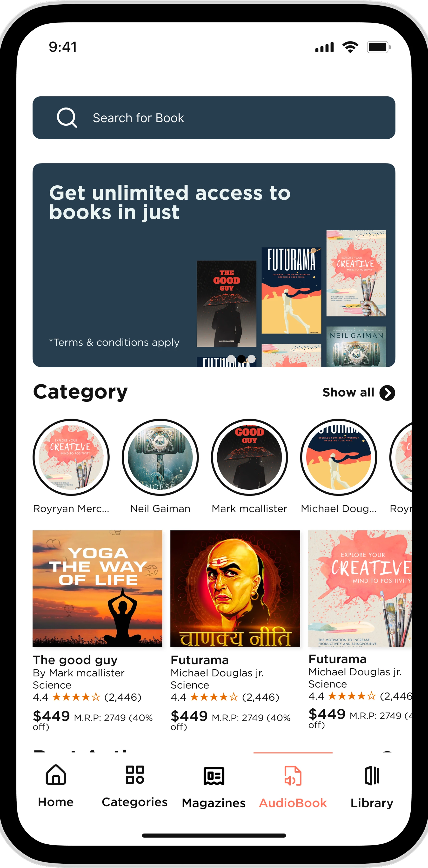The height and width of the screenshot is (868, 428).
Task: Check the battery status icon
Action: point(379,47)
